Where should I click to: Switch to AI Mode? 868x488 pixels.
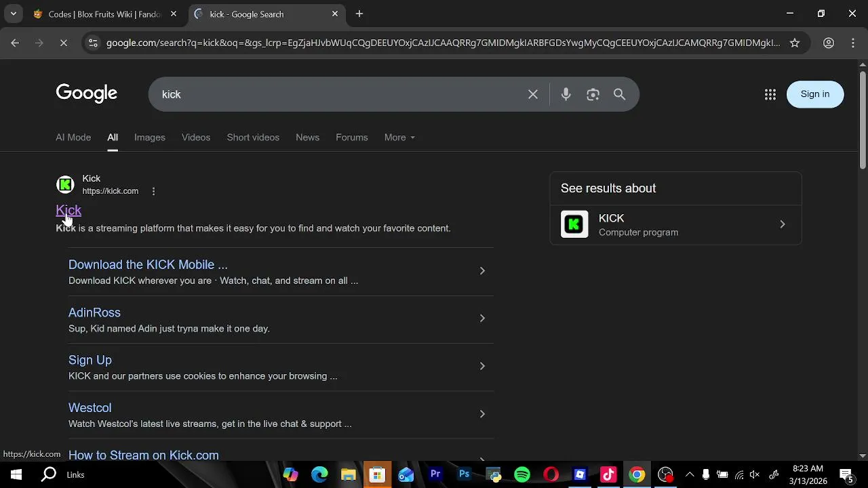click(x=73, y=137)
